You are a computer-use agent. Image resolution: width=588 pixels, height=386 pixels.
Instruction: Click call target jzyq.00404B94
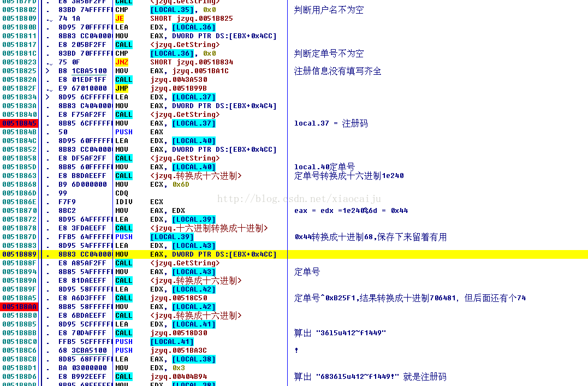tap(178, 376)
